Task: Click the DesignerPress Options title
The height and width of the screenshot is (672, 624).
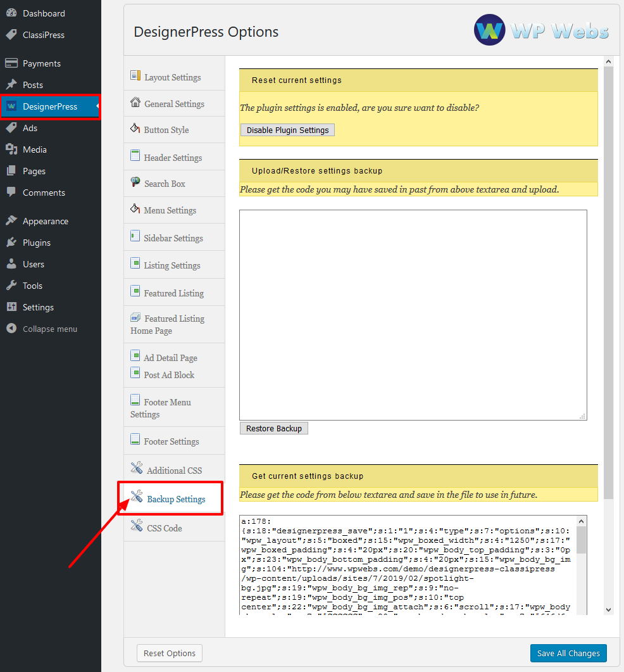Action: (x=206, y=32)
